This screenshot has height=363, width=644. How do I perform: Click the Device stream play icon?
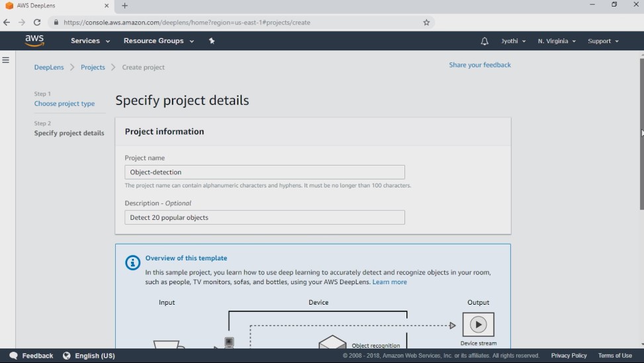479,325
